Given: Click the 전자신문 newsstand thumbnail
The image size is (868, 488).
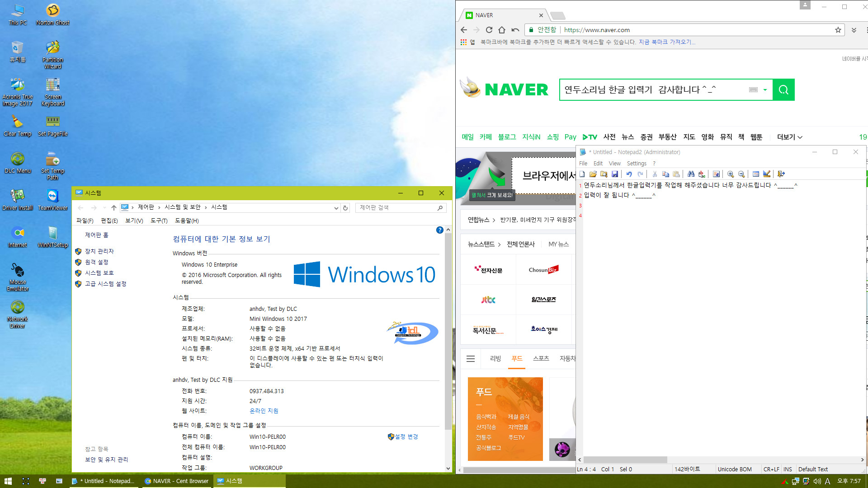Looking at the screenshot, I should pyautogui.click(x=488, y=270).
